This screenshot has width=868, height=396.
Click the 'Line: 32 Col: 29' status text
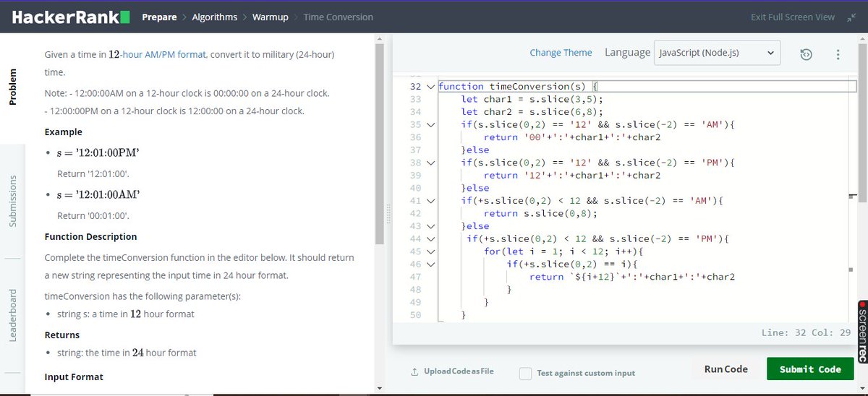click(806, 332)
